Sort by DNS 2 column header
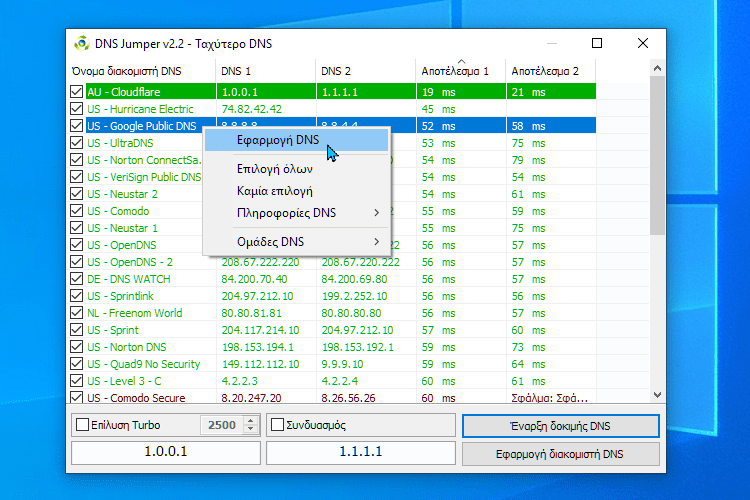This screenshot has height=500, width=750. [366, 71]
